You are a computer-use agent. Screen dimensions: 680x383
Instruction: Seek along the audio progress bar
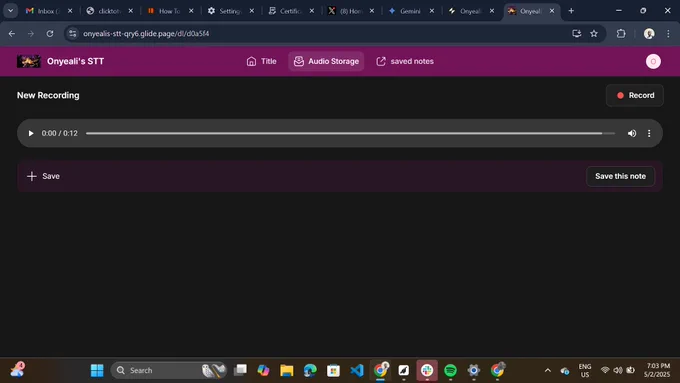click(350, 133)
